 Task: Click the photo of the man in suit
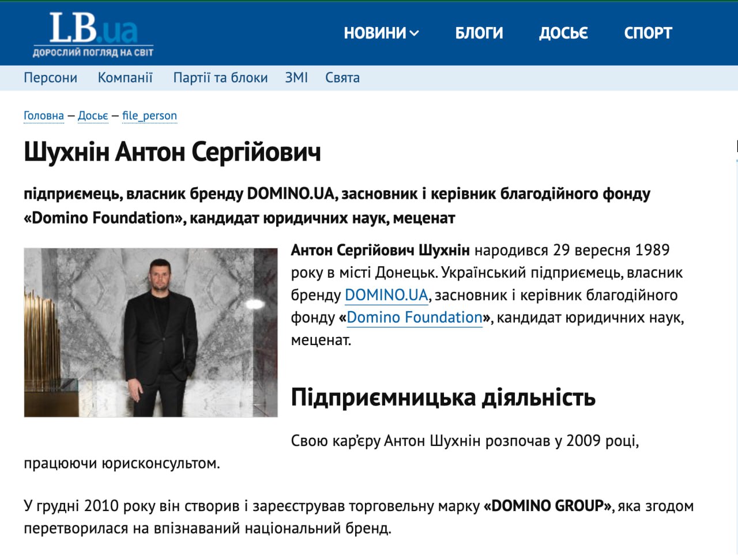pos(150,332)
